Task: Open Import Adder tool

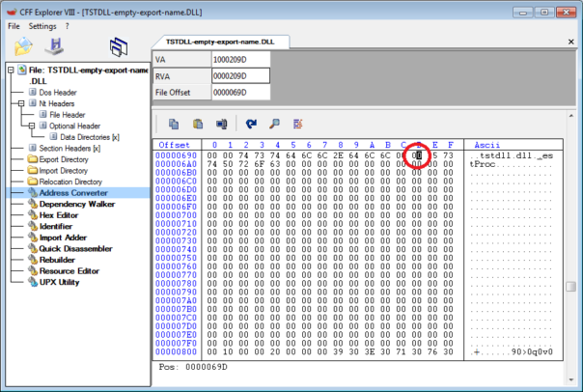Action: 63,238
